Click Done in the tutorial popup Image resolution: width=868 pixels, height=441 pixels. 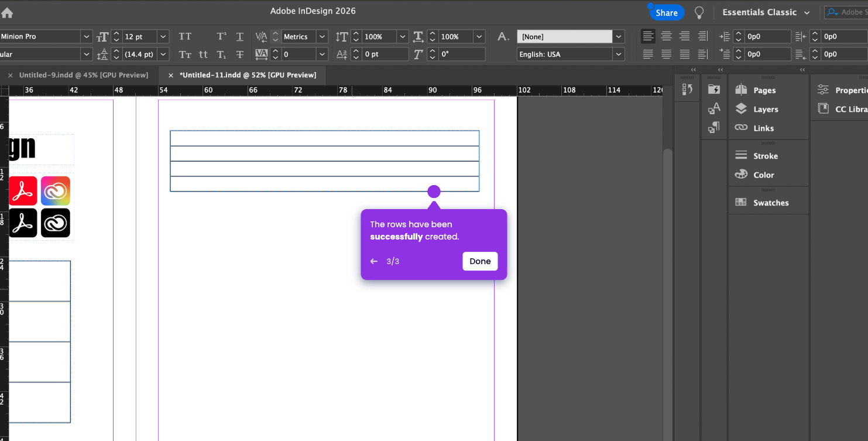click(480, 261)
